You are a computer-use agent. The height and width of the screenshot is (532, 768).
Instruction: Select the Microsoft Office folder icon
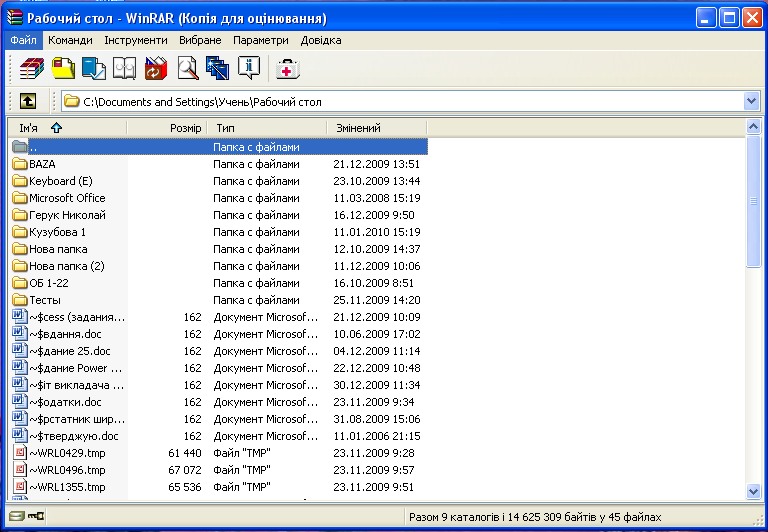point(20,198)
